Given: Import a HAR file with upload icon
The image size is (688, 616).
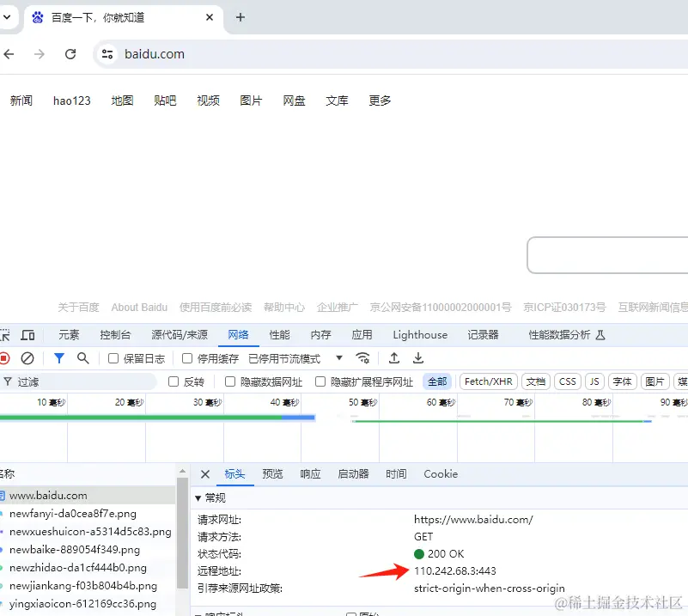Looking at the screenshot, I should [394, 358].
